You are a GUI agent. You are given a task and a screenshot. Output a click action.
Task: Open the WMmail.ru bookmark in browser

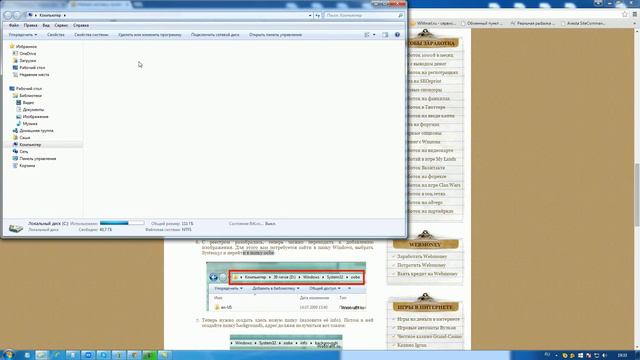(x=433, y=23)
